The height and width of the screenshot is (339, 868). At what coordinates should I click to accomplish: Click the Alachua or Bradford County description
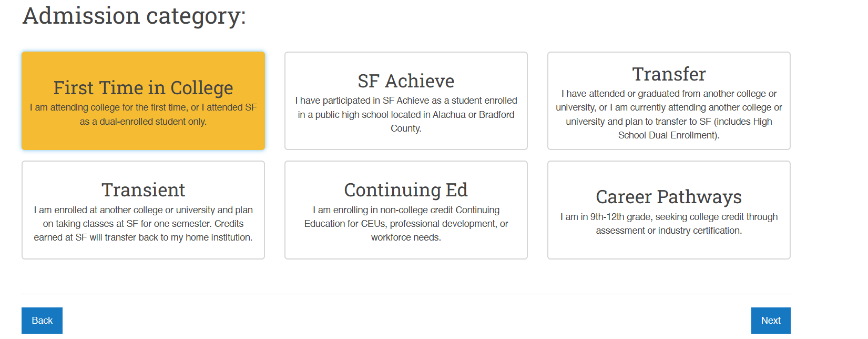click(406, 114)
